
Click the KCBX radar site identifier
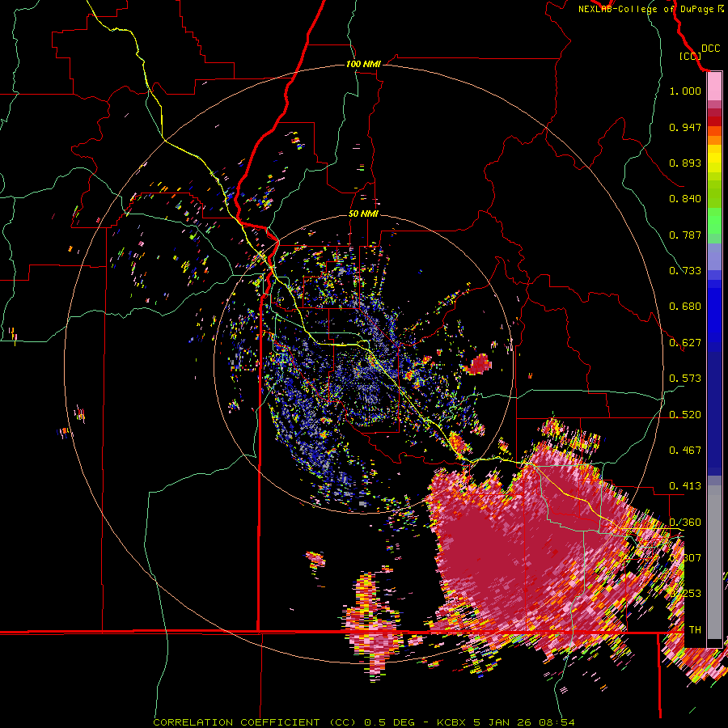(x=451, y=722)
